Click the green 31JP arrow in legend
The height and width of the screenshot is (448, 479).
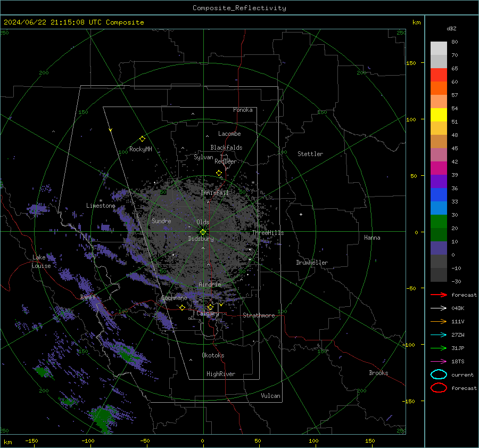[439, 348]
